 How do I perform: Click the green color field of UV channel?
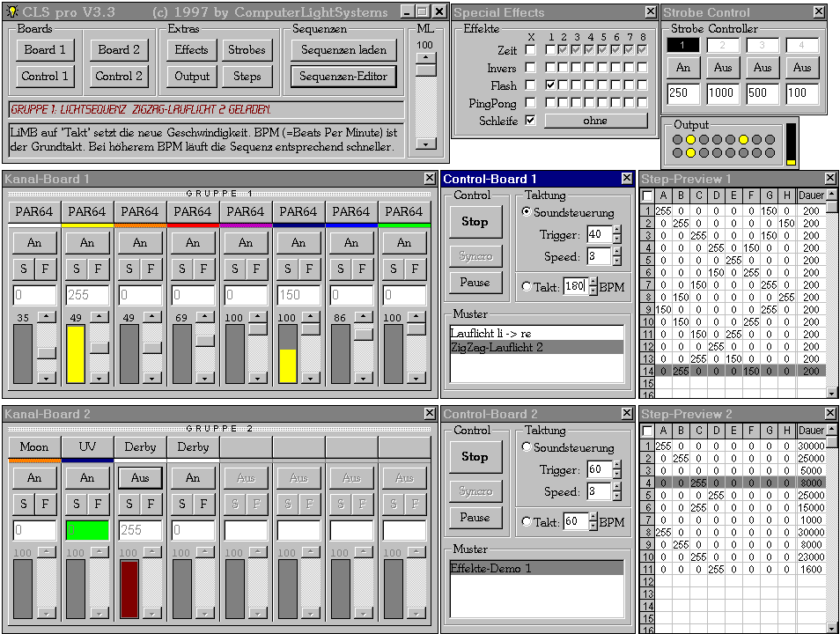[86, 531]
